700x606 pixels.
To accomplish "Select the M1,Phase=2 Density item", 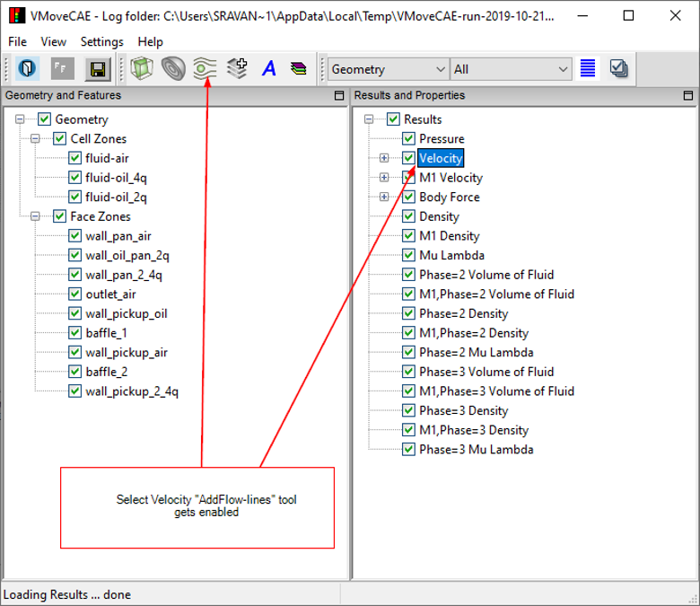I will click(x=474, y=333).
